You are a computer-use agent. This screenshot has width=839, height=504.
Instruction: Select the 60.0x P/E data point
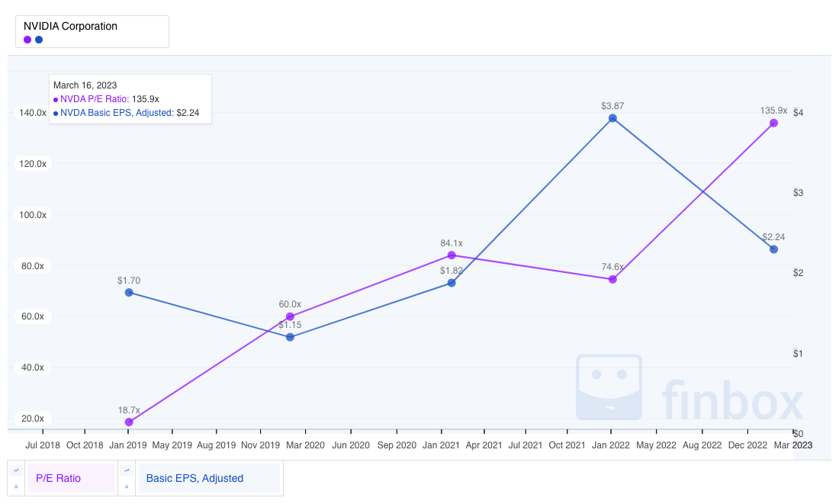pos(290,316)
